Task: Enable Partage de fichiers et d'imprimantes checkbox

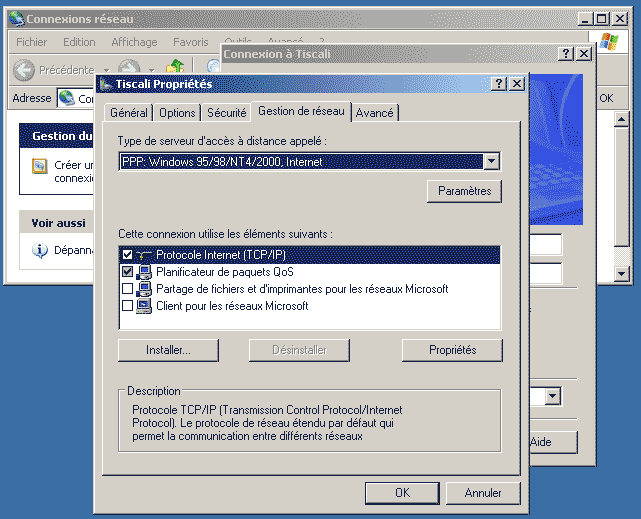Action: (x=127, y=289)
